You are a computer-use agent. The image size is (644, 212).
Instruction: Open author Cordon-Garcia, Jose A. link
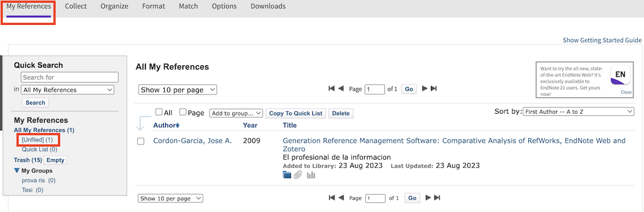point(193,141)
